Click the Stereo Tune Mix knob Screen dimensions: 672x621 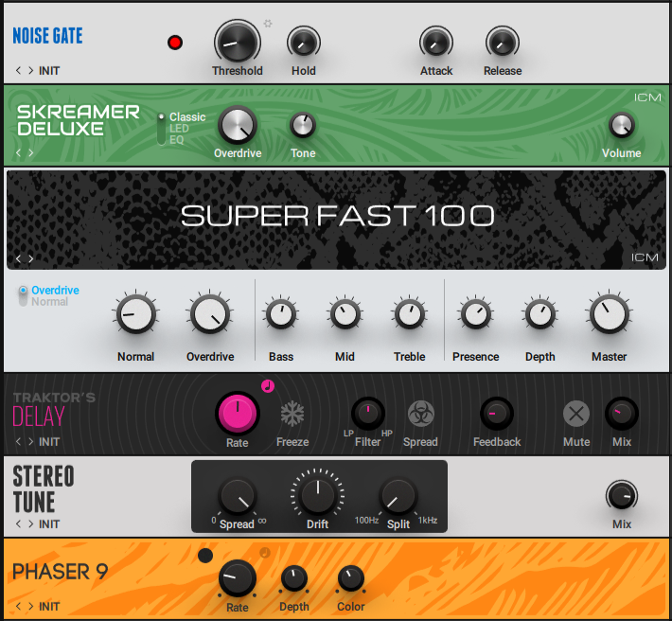pos(622,496)
